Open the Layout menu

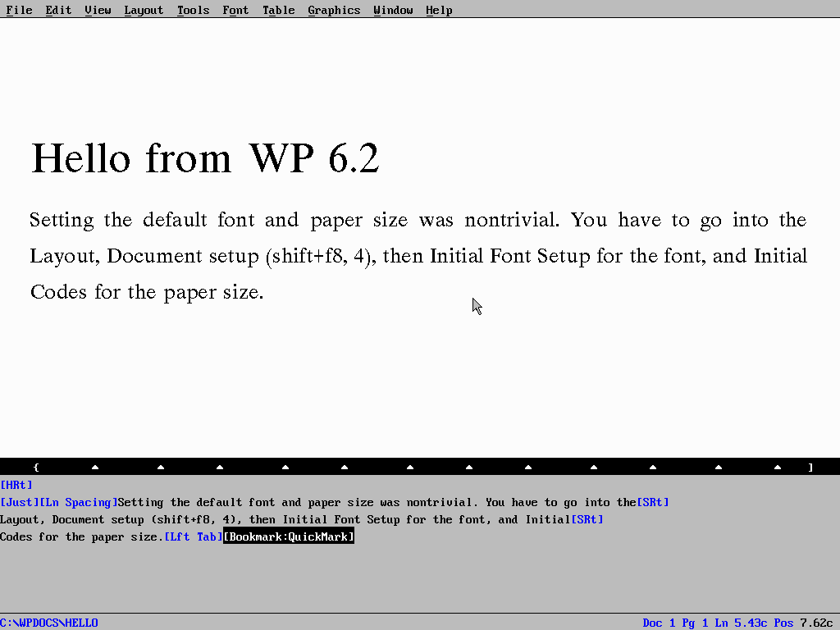(x=144, y=10)
